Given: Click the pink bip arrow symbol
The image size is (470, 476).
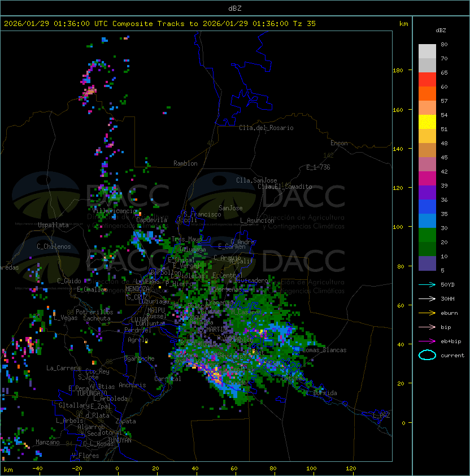Looking at the screenshot, I should (x=427, y=327).
